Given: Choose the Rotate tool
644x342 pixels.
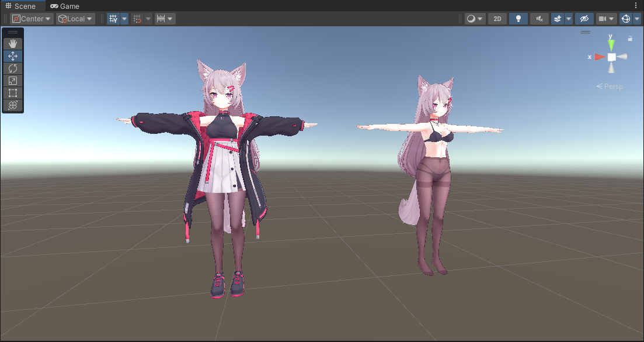Looking at the screenshot, I should click(13, 68).
